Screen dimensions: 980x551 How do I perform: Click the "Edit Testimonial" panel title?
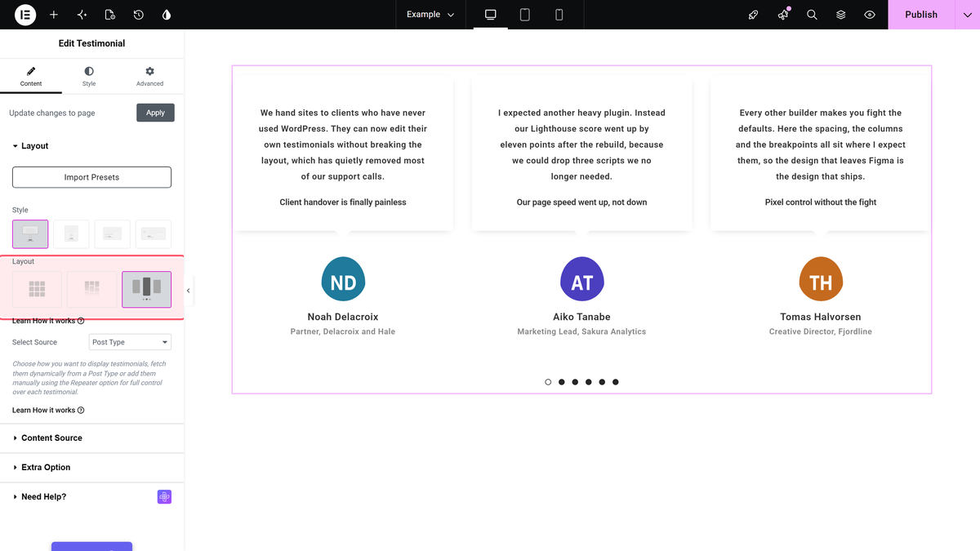coord(91,43)
